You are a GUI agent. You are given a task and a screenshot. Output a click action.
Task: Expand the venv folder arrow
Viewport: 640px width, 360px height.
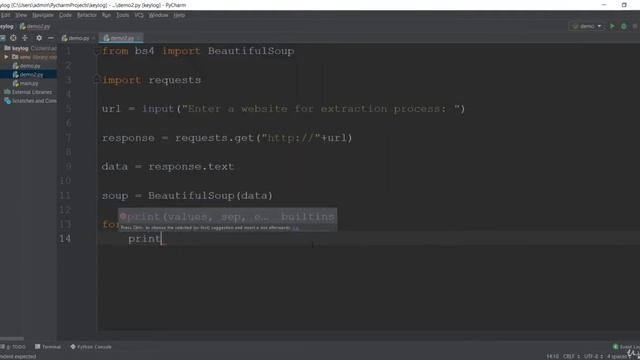(x=6, y=57)
